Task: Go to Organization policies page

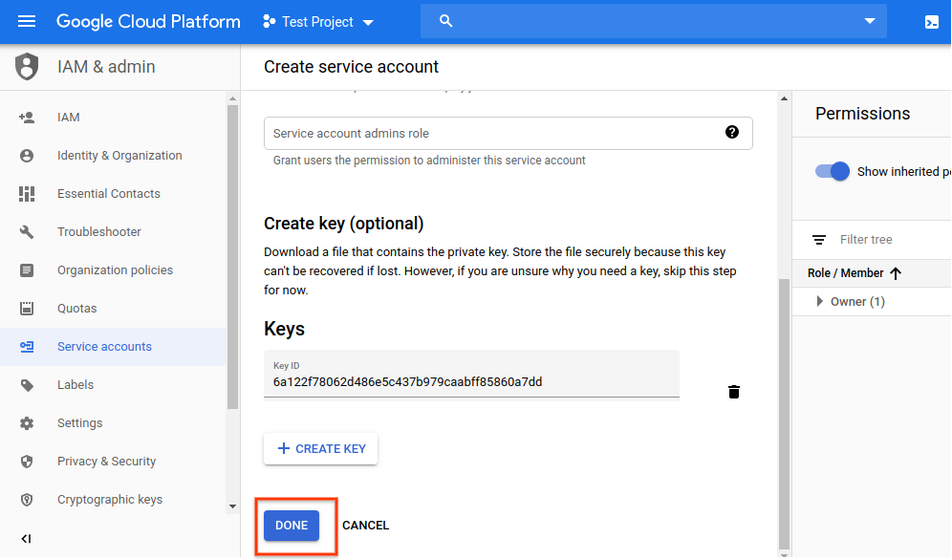Action: point(115,270)
